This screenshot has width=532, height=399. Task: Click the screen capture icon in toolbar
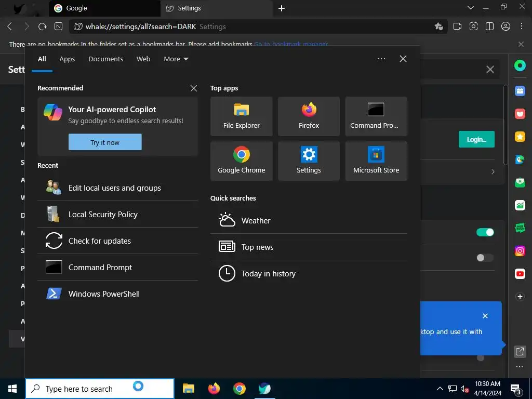[473, 26]
